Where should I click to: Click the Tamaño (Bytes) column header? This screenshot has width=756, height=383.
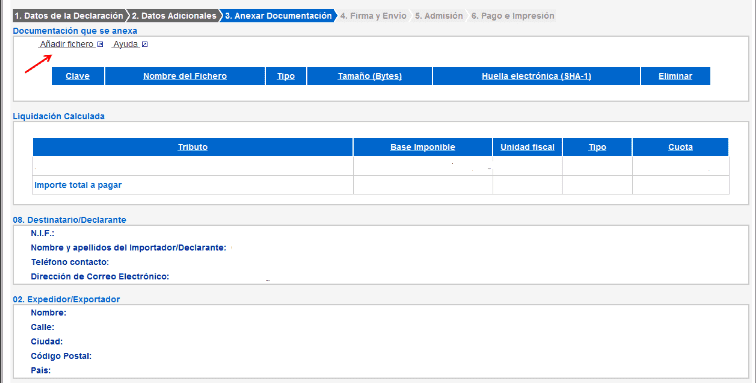(369, 76)
